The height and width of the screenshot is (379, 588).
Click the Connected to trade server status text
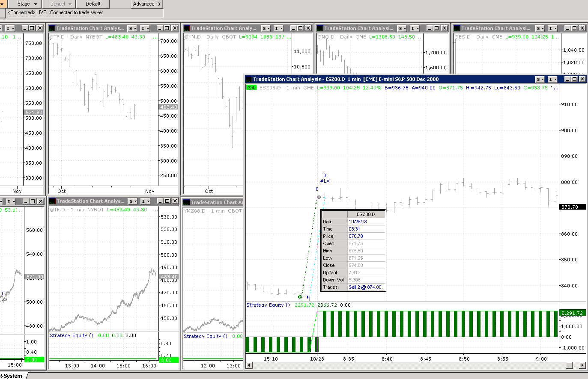(77, 12)
